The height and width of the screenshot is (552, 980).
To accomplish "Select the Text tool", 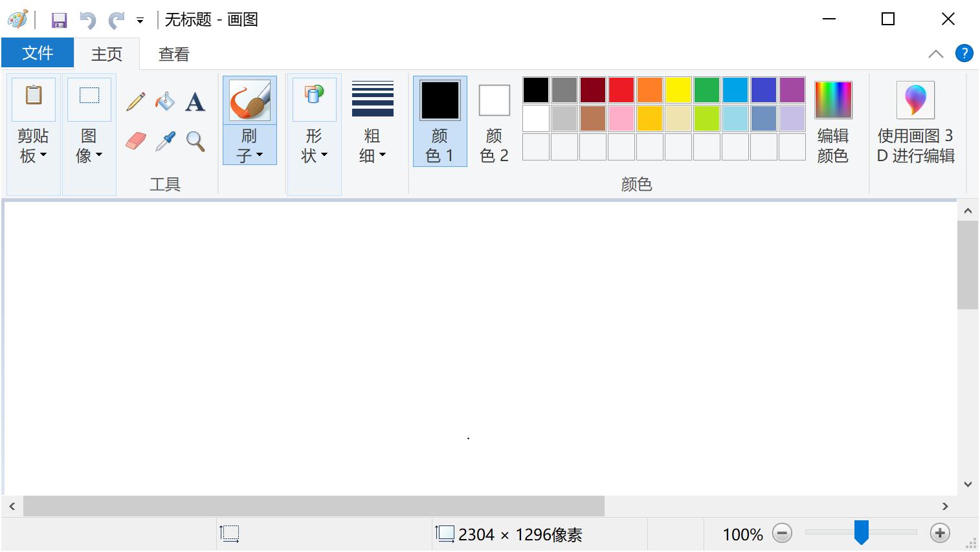I will pos(195,102).
